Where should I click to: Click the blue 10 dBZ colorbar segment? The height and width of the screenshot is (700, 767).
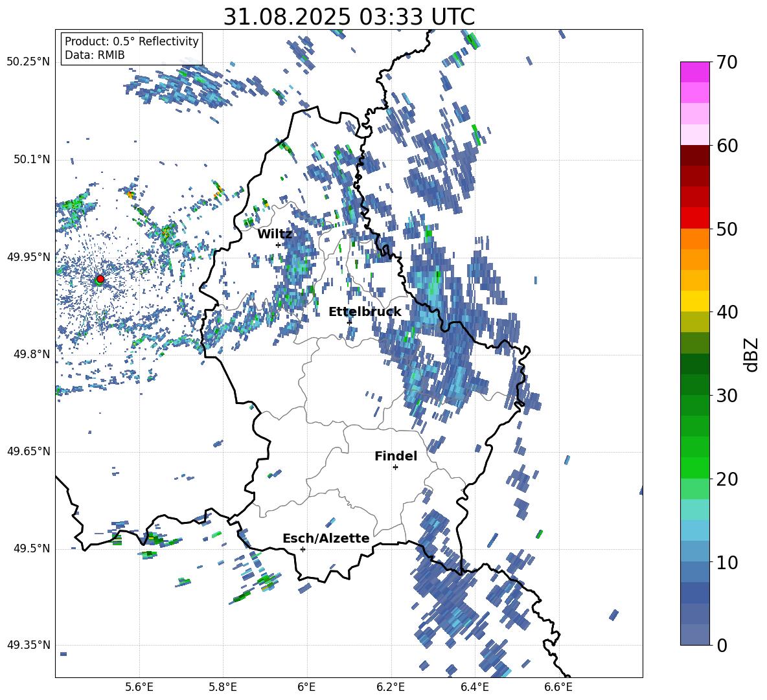(694, 551)
